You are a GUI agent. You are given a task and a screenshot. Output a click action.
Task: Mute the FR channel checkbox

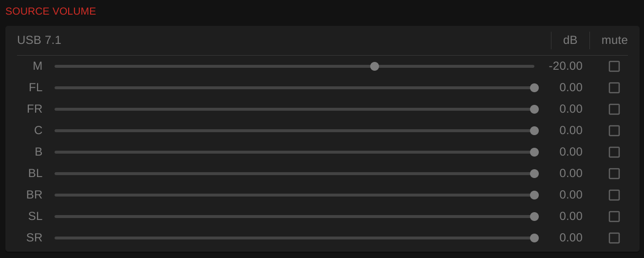pyautogui.click(x=614, y=109)
